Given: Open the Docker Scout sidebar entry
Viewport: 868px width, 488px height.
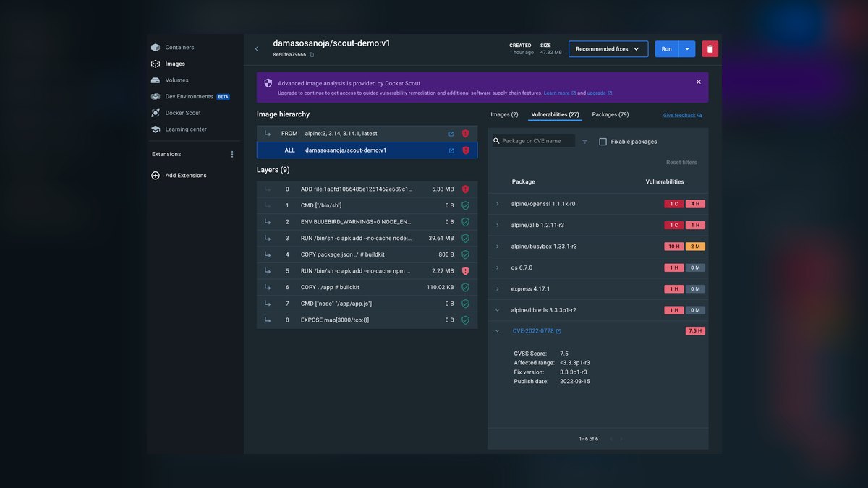Looking at the screenshot, I should point(183,113).
